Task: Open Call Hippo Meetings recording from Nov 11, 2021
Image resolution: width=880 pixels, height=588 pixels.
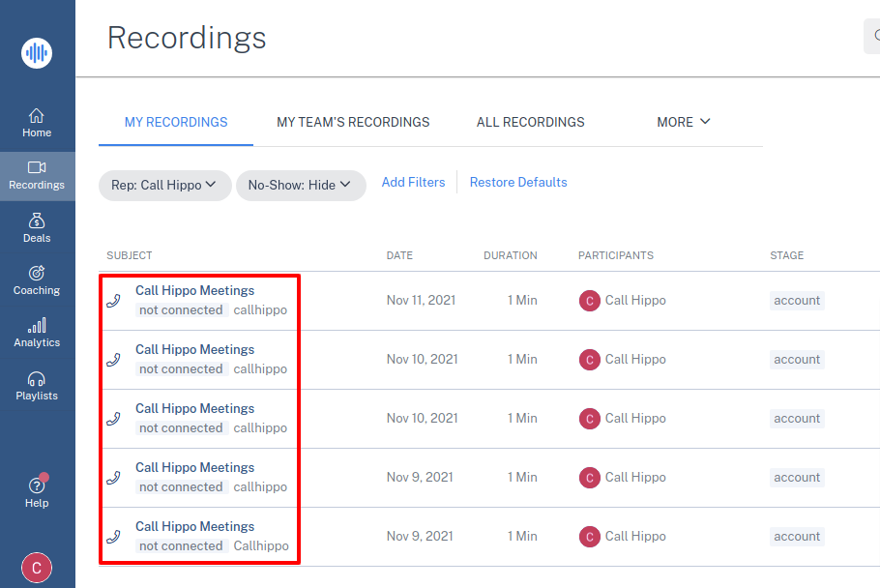Action: pyautogui.click(x=194, y=291)
